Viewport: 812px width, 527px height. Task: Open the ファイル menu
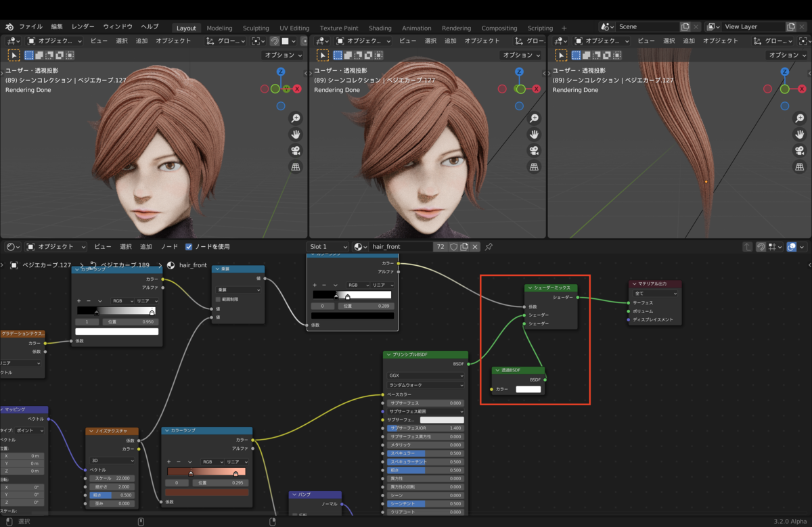point(30,27)
